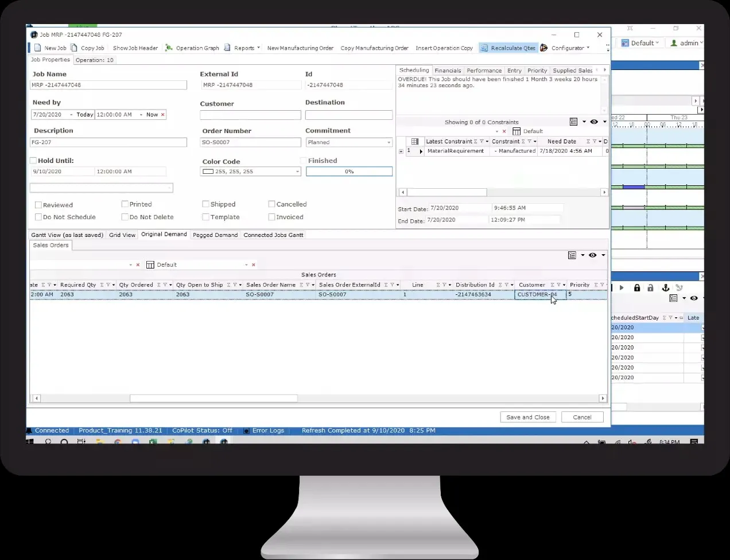Click the red X beside Constraints filter

point(504,131)
